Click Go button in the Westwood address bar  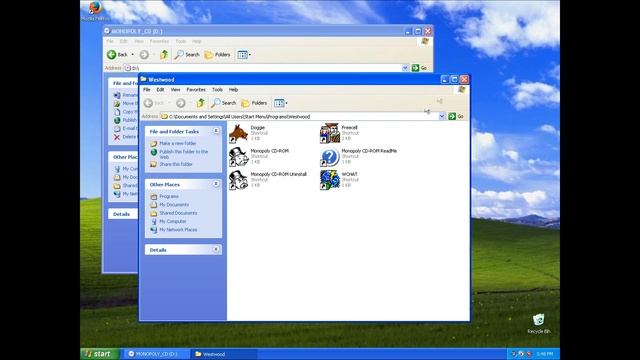[x=456, y=116]
